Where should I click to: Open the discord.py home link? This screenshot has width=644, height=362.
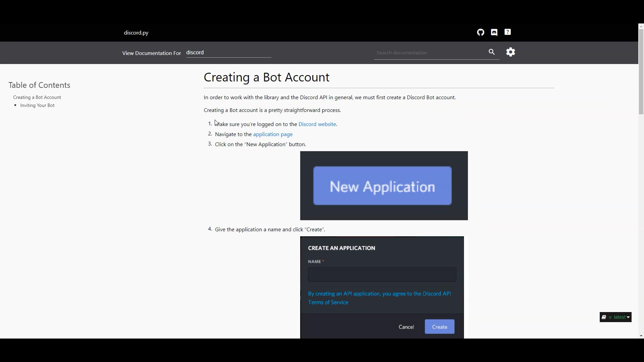tap(136, 33)
